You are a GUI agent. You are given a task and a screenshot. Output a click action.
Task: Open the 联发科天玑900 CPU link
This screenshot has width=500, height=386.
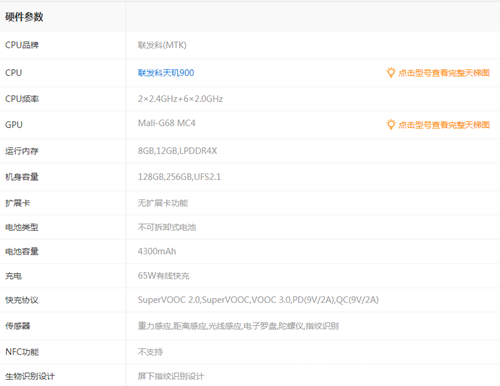pyautogui.click(x=166, y=73)
